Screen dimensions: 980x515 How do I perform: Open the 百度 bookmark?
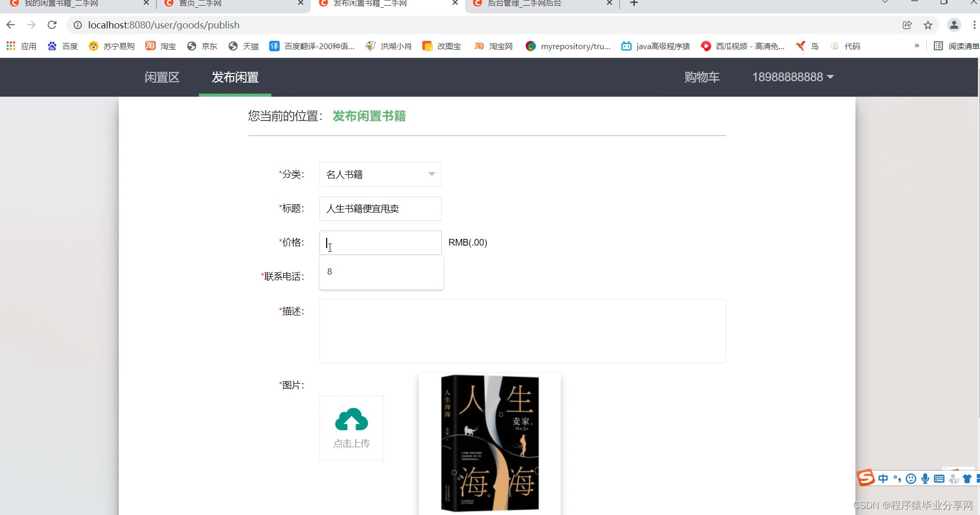[x=63, y=46]
